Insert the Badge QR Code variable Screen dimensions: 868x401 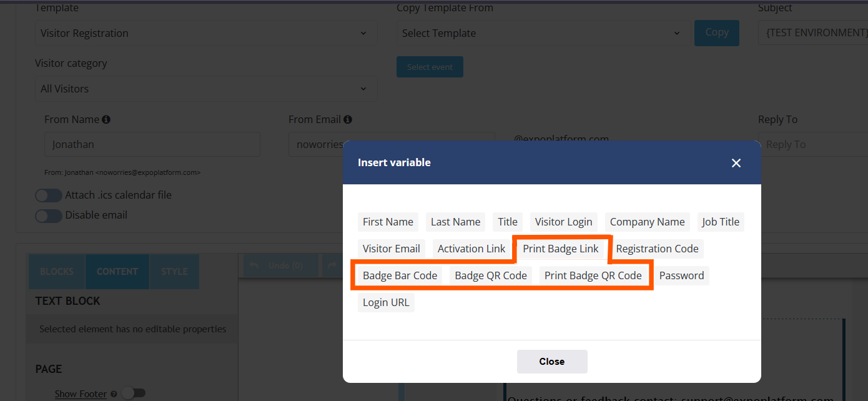pyautogui.click(x=491, y=275)
